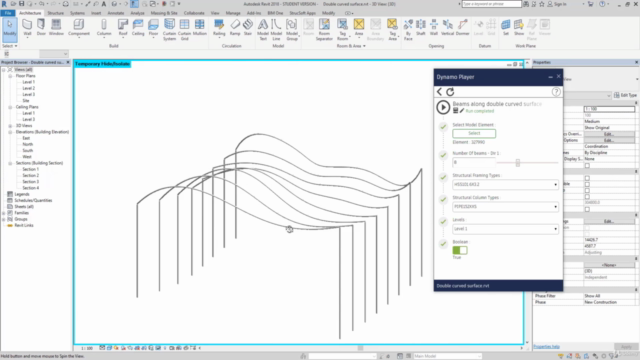Select the Railing tool
This screenshot has width=640, height=360.
coord(219,28)
